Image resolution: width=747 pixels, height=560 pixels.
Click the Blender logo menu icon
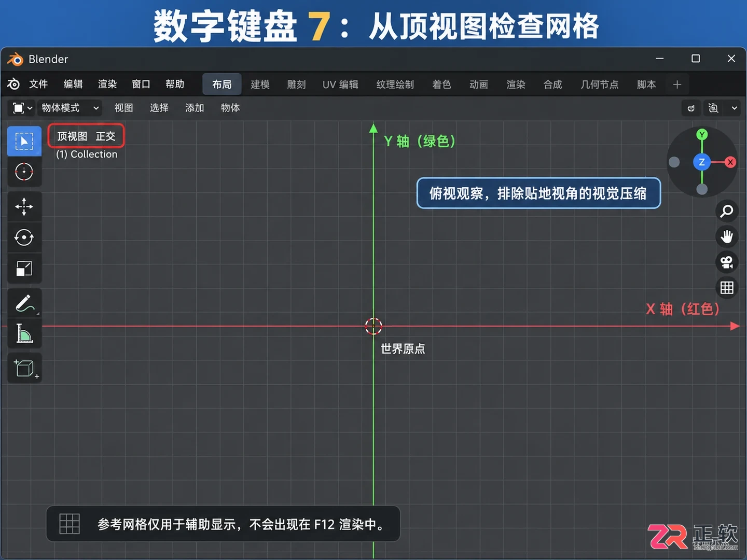point(14,84)
